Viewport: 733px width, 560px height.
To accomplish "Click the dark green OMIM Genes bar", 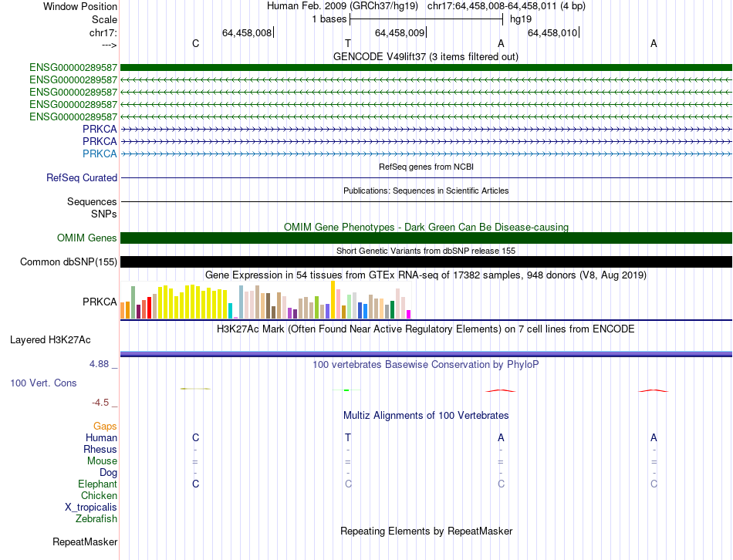I will [x=426, y=238].
